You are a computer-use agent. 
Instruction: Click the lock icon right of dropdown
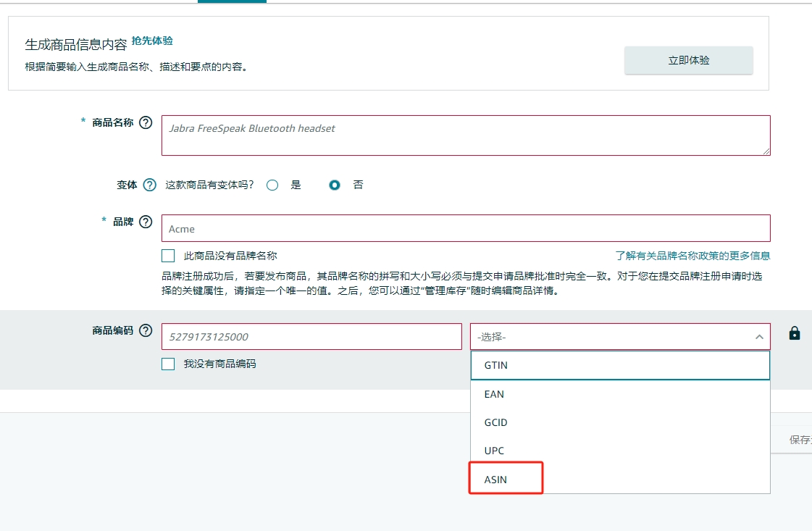(795, 334)
